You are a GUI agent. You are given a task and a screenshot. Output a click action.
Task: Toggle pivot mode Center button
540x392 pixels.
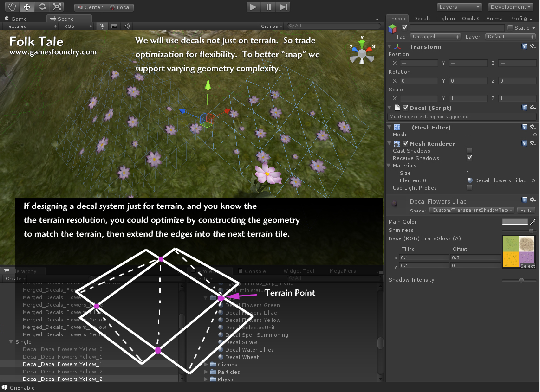[90, 7]
